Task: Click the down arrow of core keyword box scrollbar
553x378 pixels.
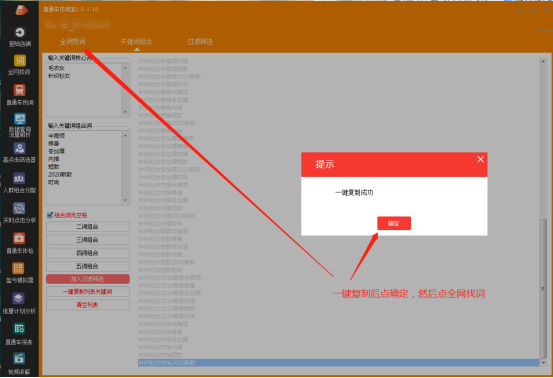Action: pos(125,112)
